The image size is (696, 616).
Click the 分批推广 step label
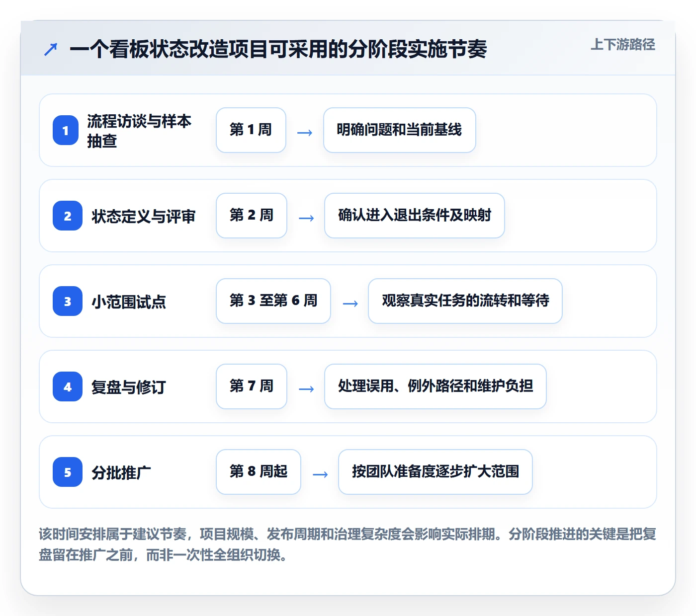coord(121,472)
